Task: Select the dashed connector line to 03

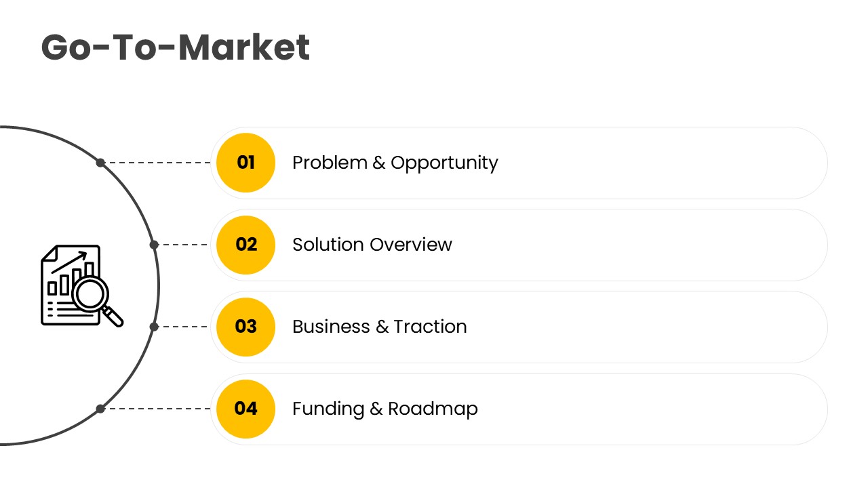Action: (x=184, y=327)
